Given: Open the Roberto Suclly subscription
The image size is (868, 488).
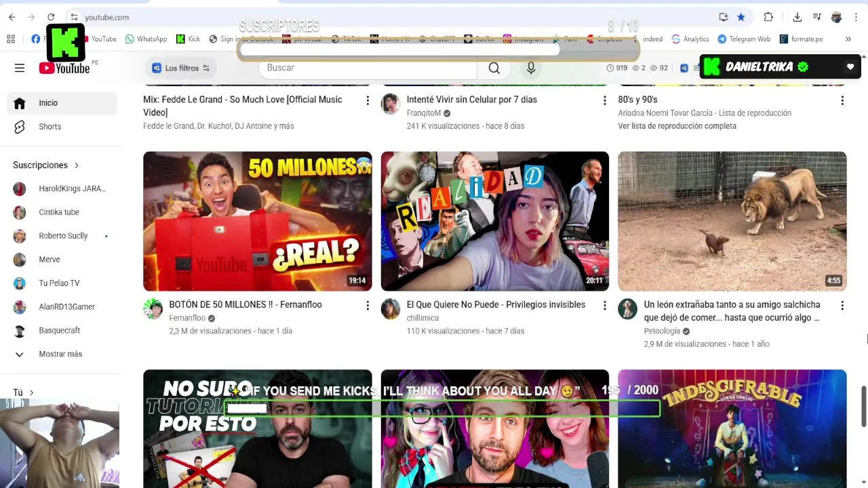Looking at the screenshot, I should pyautogui.click(x=62, y=236).
